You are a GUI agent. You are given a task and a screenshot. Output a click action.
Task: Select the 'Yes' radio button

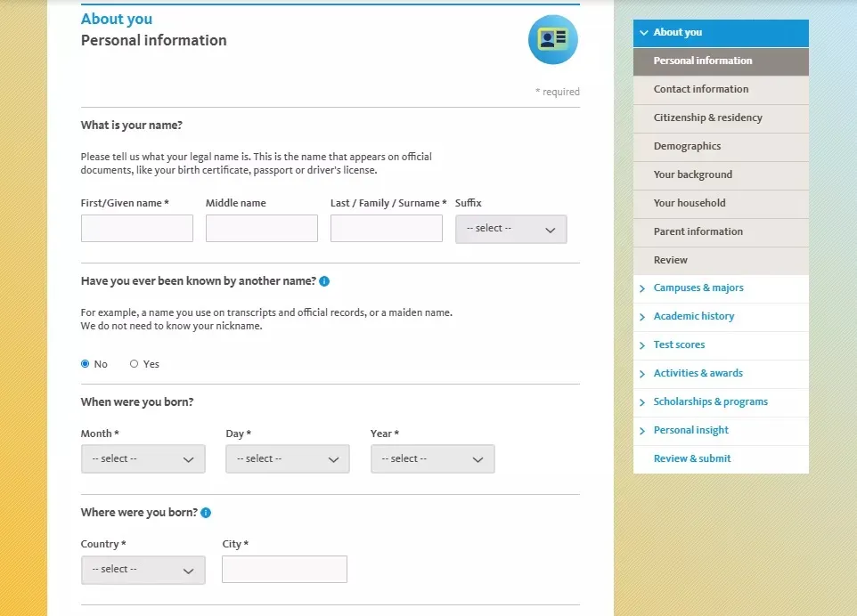[135, 364]
